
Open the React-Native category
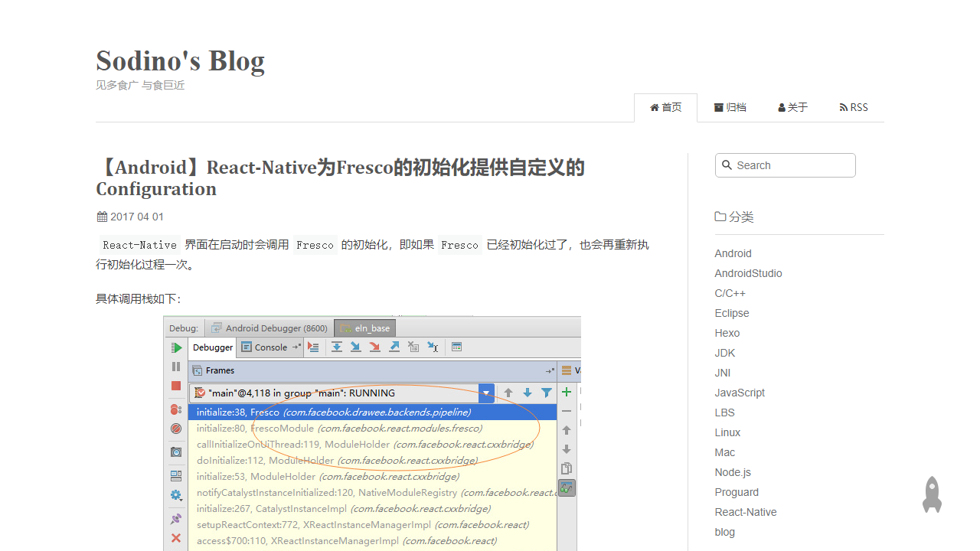[x=746, y=512]
